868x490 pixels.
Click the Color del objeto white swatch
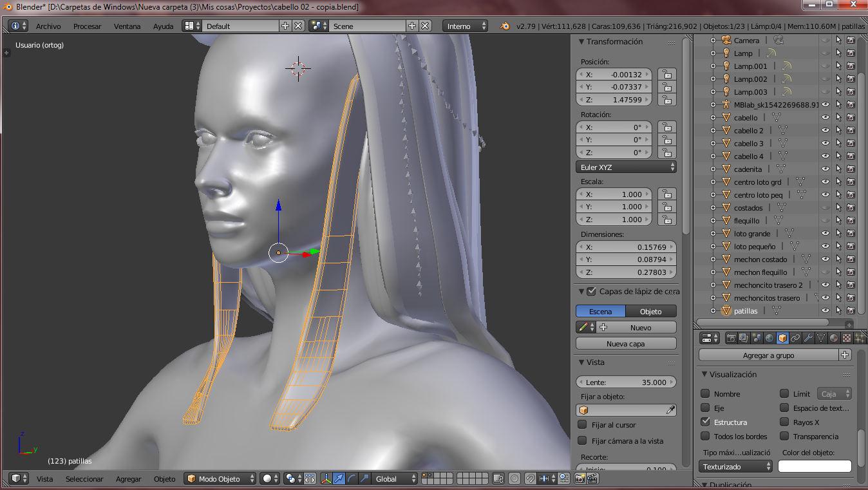(x=815, y=466)
